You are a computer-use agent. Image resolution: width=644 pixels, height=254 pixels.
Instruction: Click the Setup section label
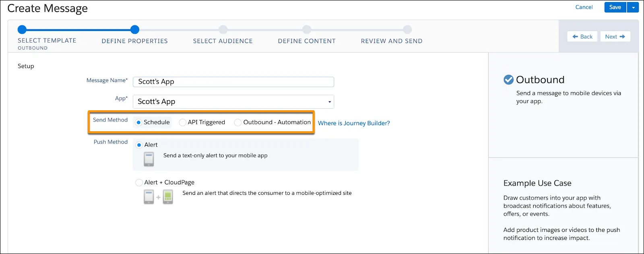(x=26, y=66)
